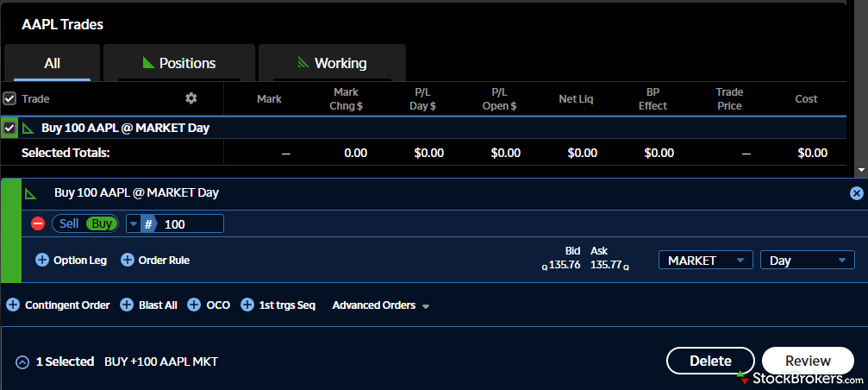Click the Delete button
Viewport: 868px width, 390px height.
[x=710, y=361]
